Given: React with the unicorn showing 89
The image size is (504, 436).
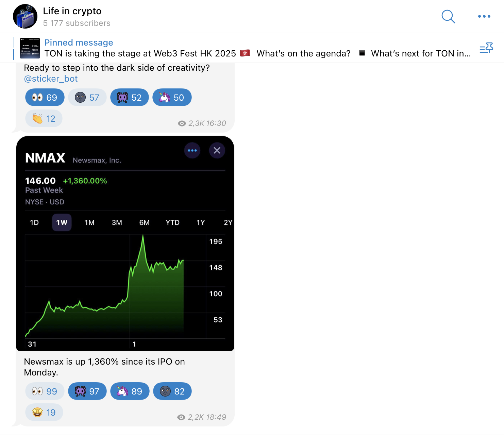Looking at the screenshot, I should coord(130,391).
